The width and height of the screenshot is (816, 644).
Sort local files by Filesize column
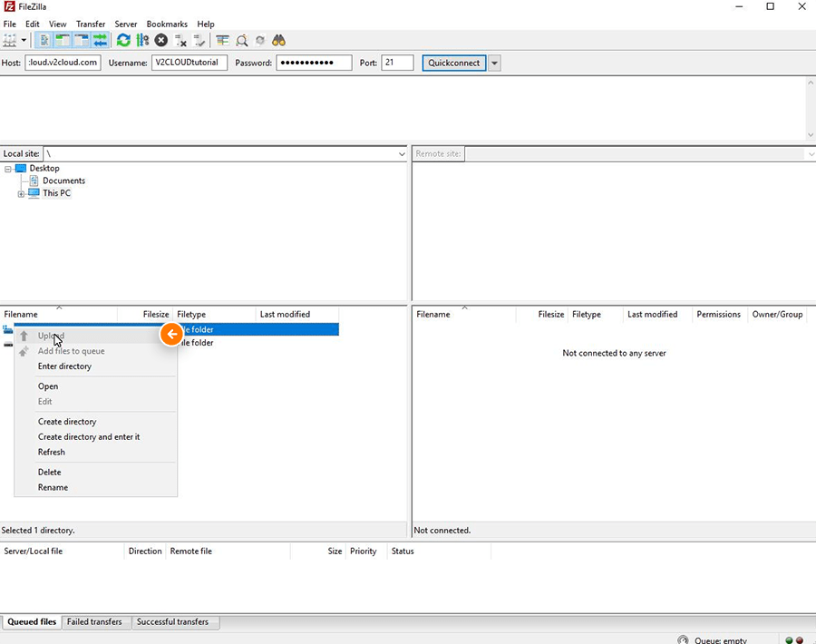(x=145, y=315)
